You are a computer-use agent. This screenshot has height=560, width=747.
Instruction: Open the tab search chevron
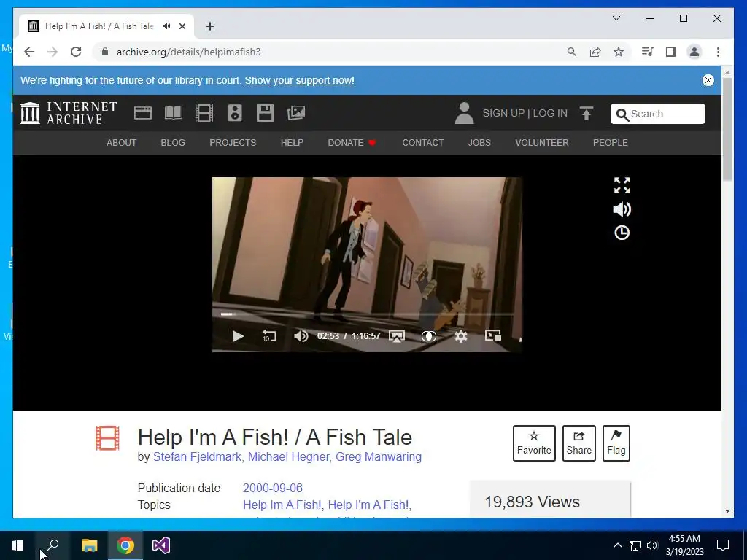pos(616,18)
